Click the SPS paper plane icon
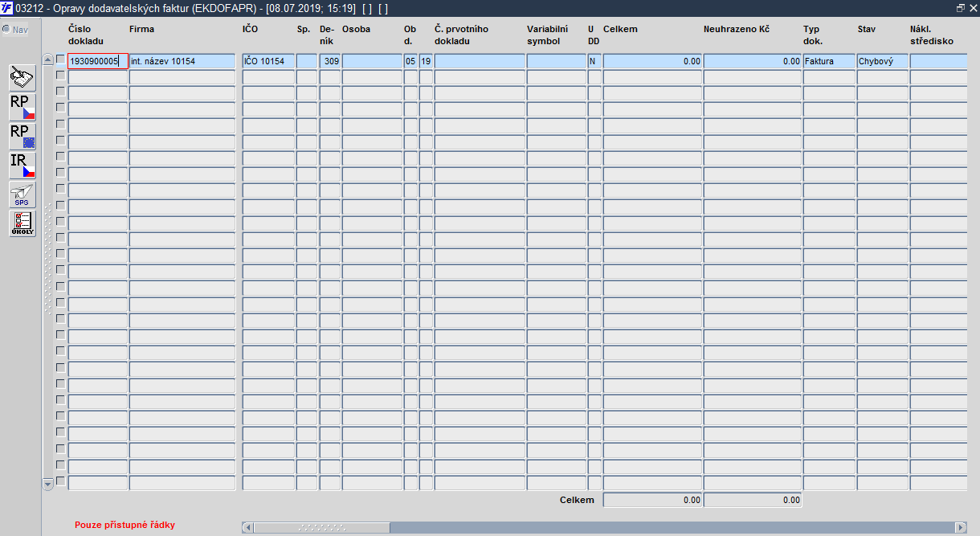The image size is (980, 536). pyautogui.click(x=22, y=194)
